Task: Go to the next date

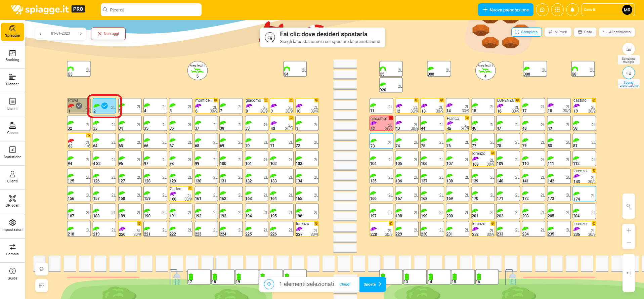Action: 81,34
